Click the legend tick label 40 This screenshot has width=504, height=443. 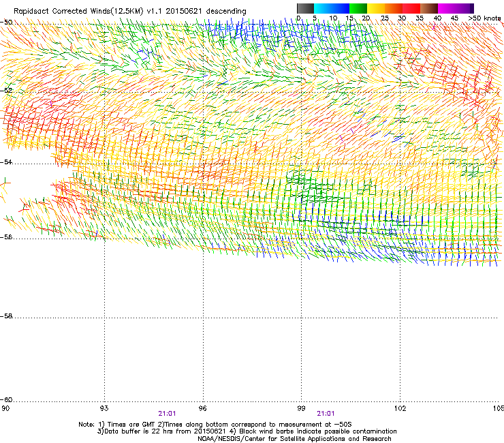tap(437, 18)
